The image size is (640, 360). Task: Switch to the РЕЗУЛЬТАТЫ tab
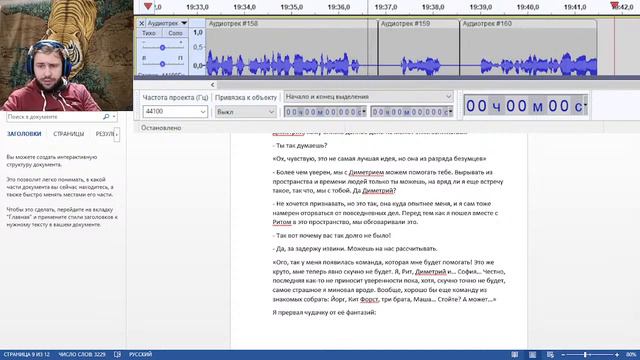[x=104, y=134]
